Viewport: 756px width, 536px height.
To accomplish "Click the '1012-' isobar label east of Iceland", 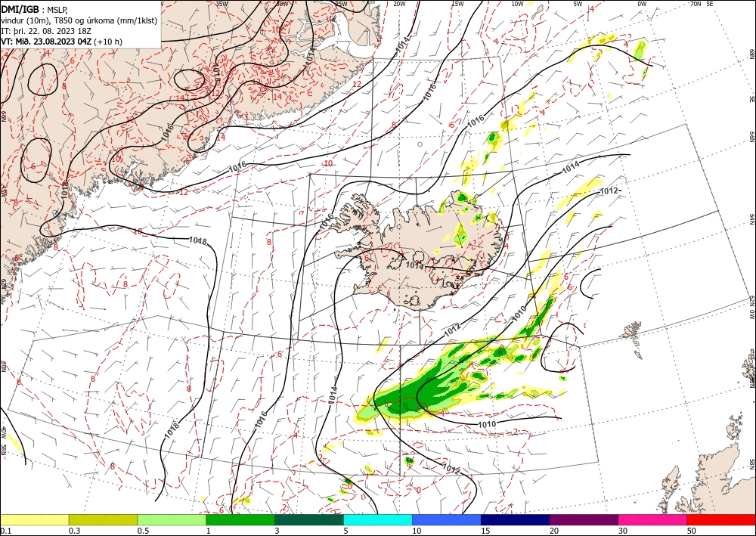I will pyautogui.click(x=610, y=191).
